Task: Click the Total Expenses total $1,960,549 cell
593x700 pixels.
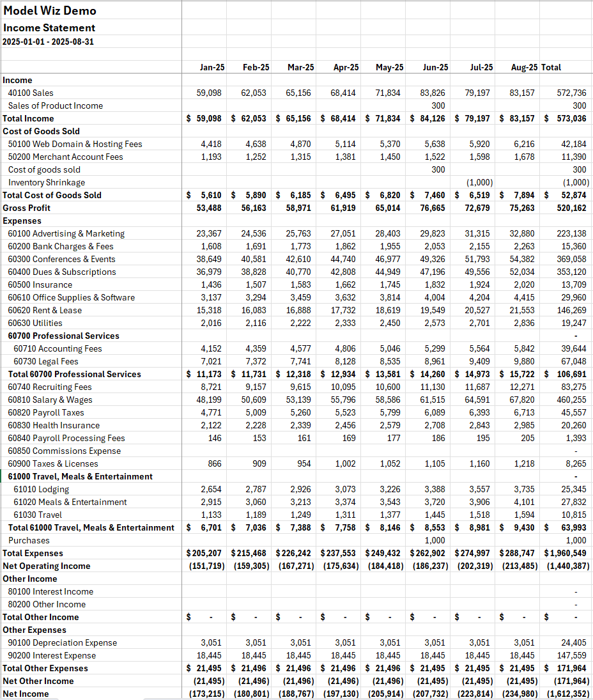Action: (x=566, y=553)
